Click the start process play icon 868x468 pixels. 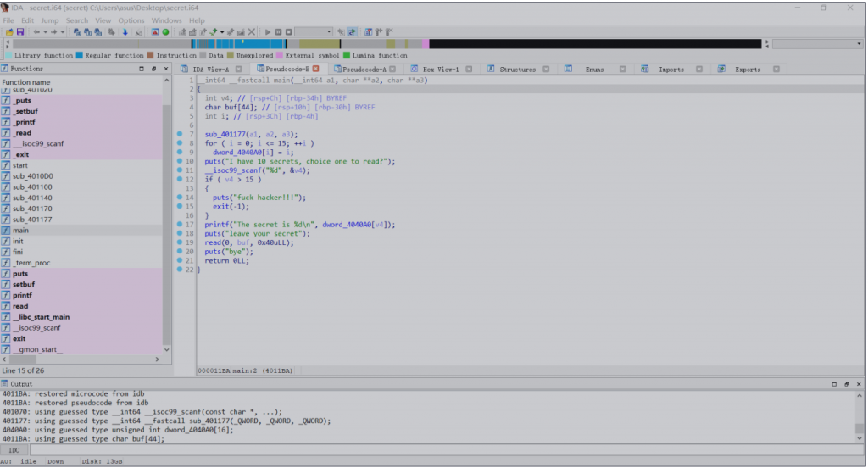point(268,32)
